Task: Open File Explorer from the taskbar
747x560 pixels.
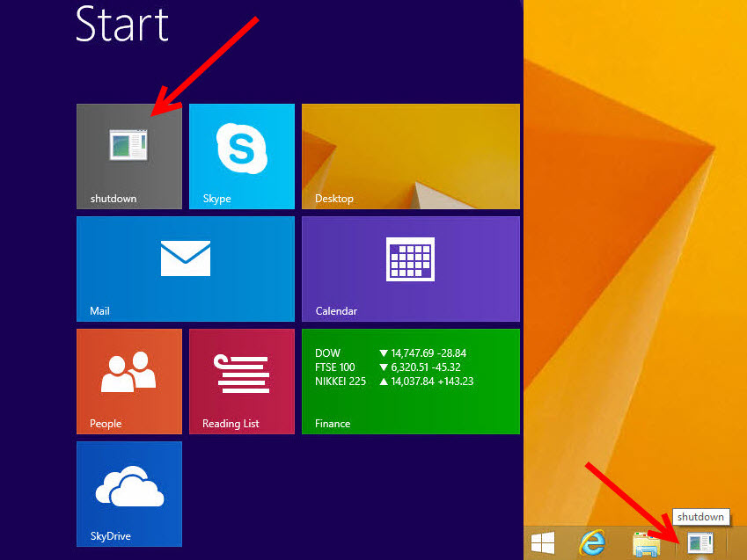Action: [x=647, y=544]
